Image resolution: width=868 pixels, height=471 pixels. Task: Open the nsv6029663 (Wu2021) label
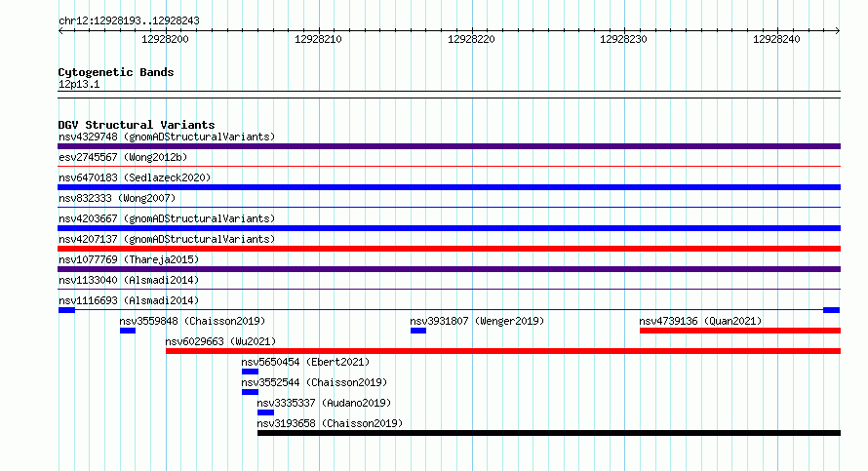point(220,341)
